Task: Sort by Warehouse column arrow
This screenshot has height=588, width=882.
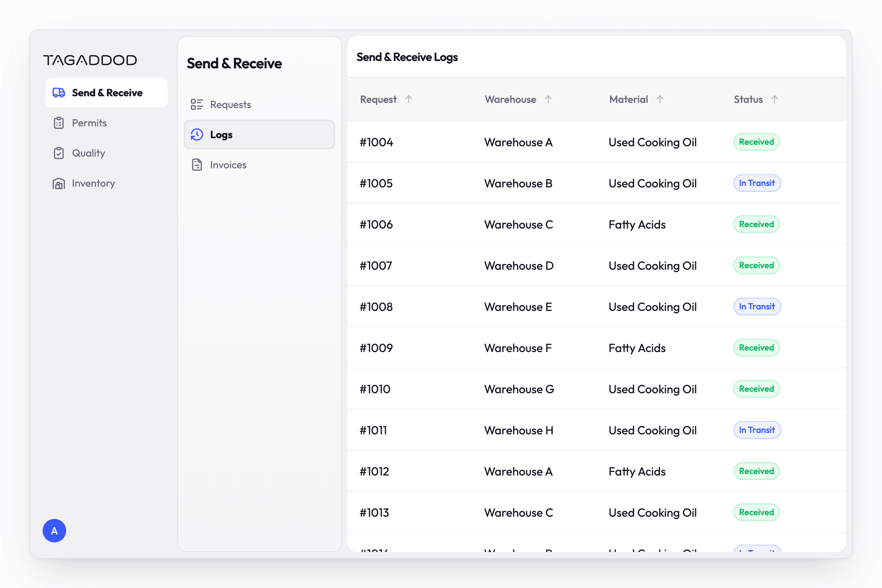Action: pyautogui.click(x=548, y=99)
